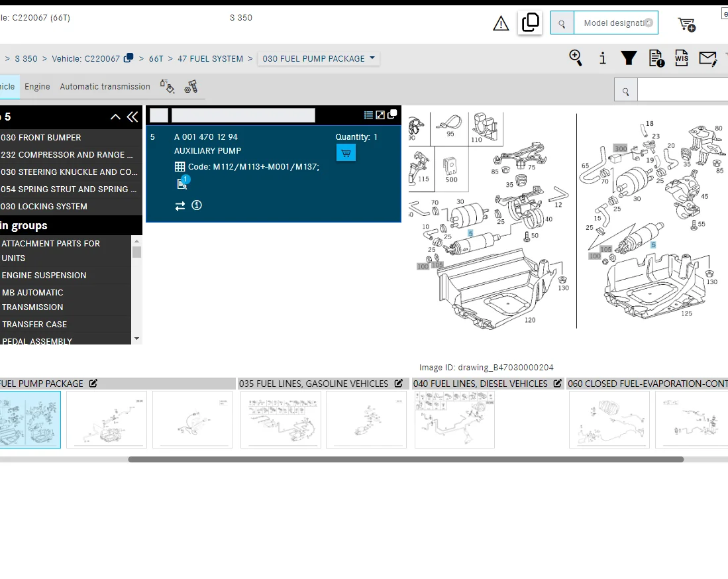This screenshot has height=579, width=728.
Task: Edit 040 FUEL LINES, DIESEL VEHICLES pencil icon
Action: pyautogui.click(x=558, y=384)
